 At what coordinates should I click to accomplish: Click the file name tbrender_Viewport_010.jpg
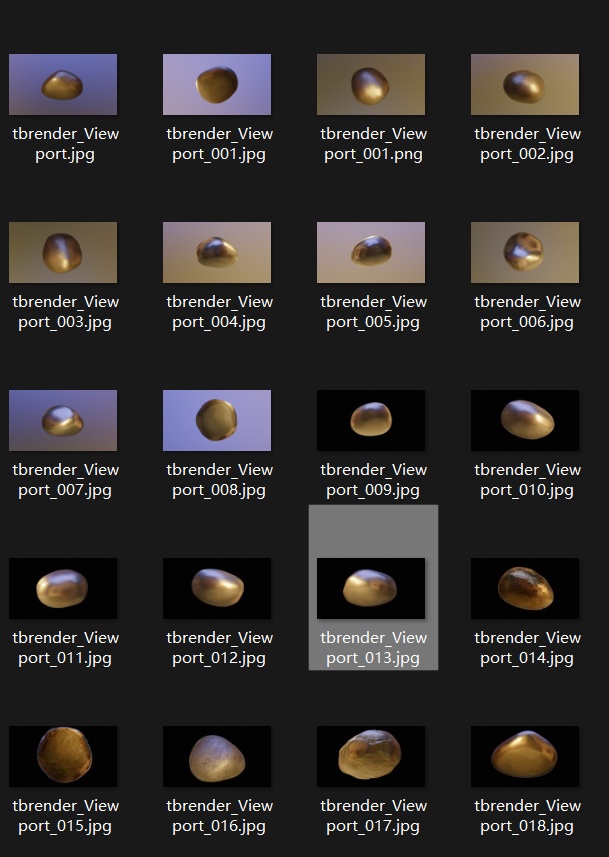[528, 480]
